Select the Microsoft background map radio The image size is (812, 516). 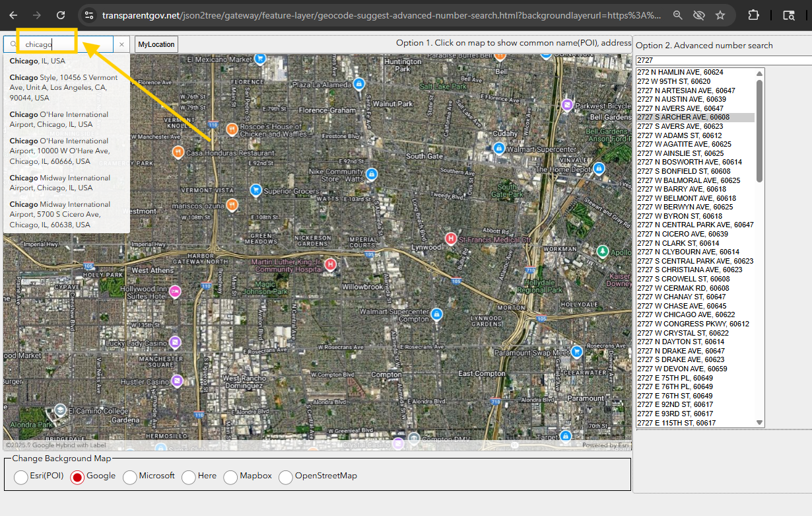coord(130,477)
